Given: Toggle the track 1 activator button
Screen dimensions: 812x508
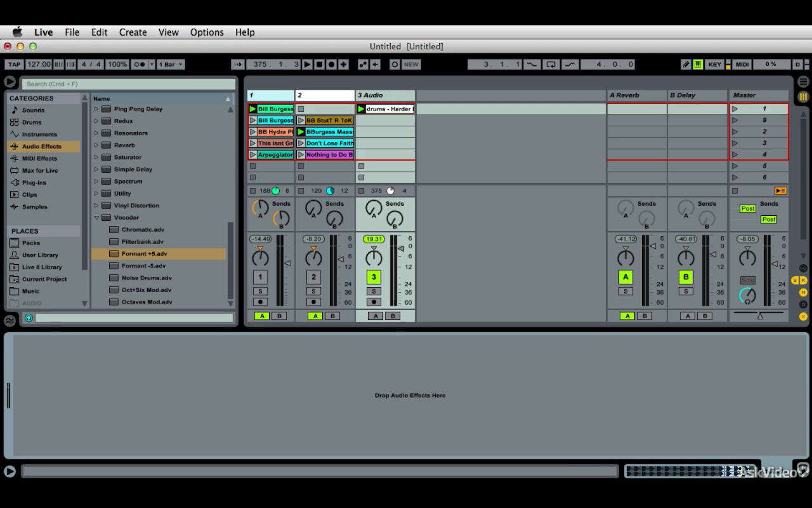Looking at the screenshot, I should tap(259, 277).
